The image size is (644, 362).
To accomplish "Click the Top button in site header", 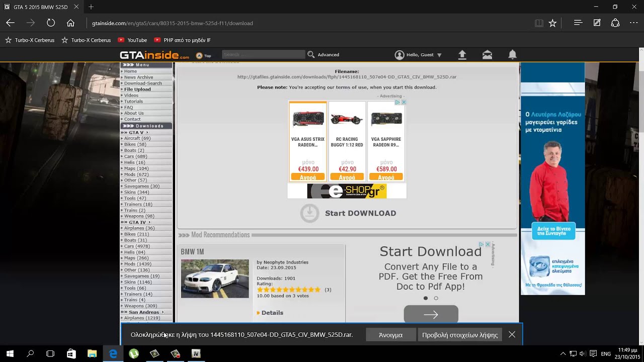I will pos(203,55).
